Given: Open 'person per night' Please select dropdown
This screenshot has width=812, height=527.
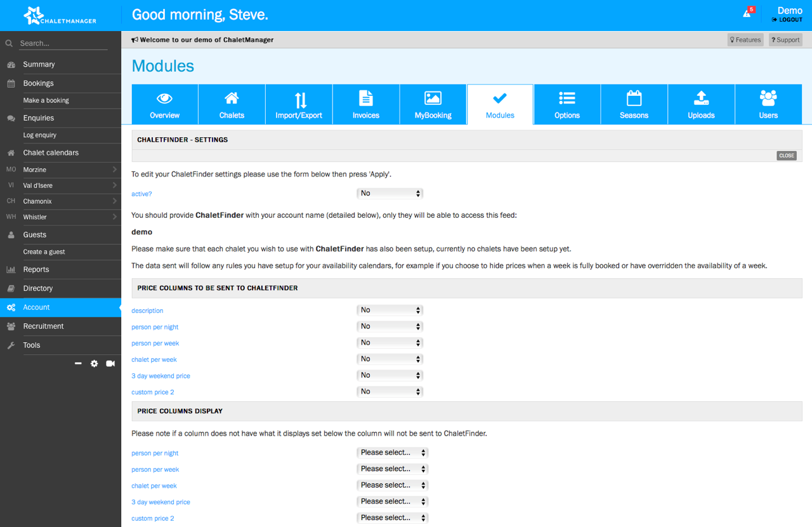Looking at the screenshot, I should pos(393,453).
